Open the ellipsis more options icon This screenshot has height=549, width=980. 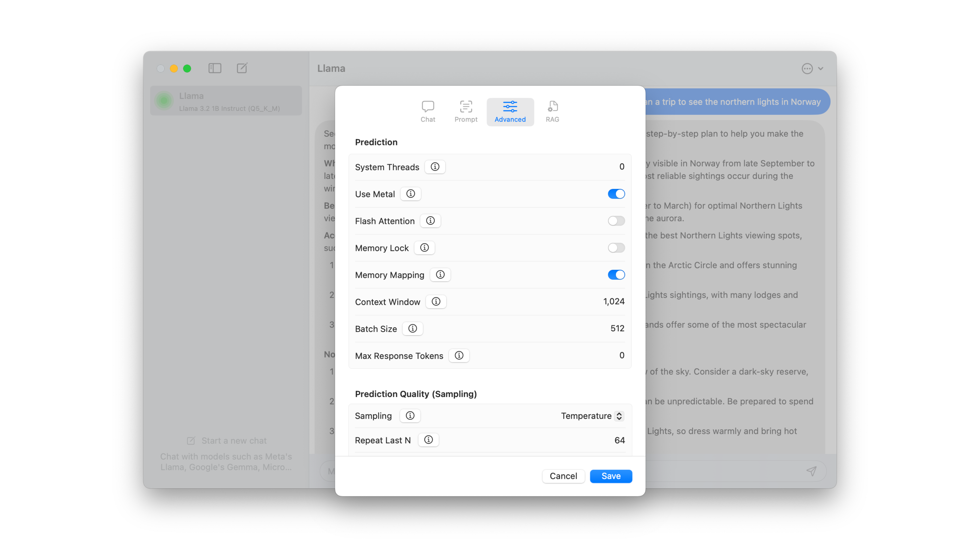[x=807, y=68]
